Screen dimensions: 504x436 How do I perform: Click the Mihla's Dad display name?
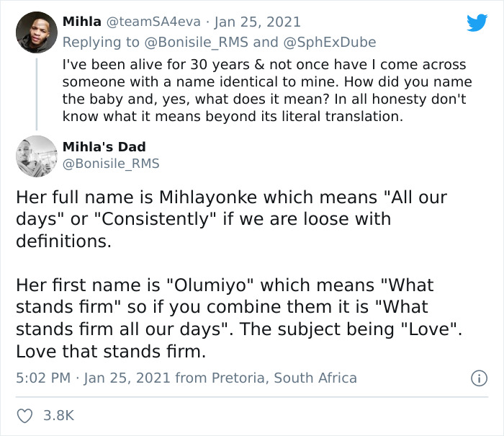(104, 147)
